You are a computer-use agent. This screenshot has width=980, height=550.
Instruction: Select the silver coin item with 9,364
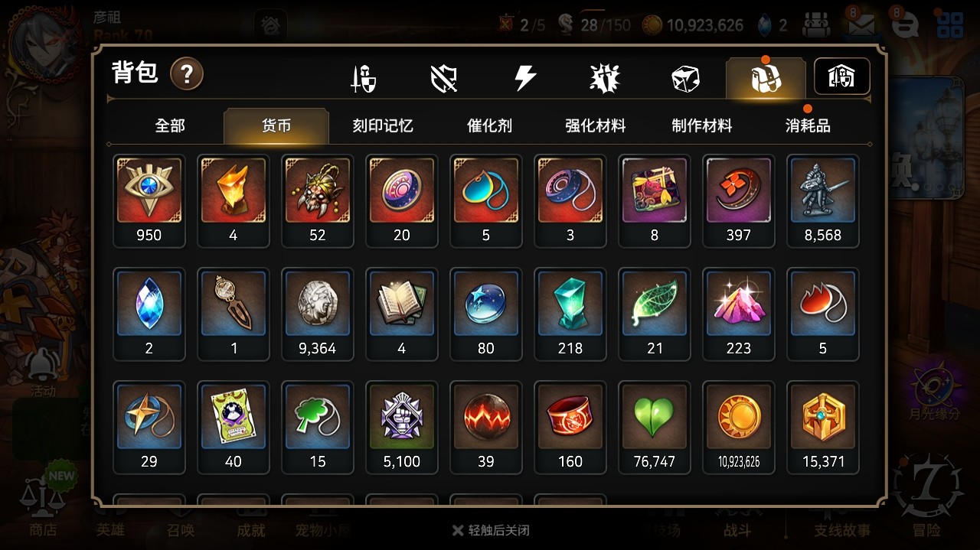(x=318, y=314)
